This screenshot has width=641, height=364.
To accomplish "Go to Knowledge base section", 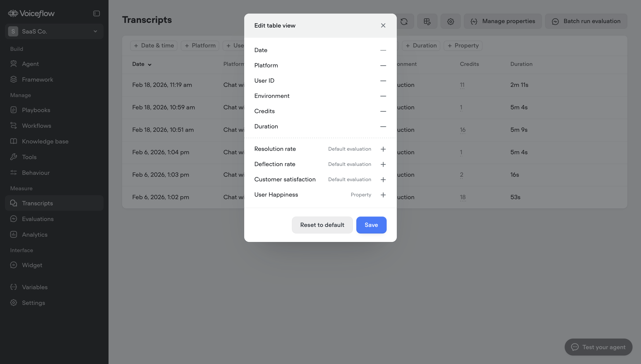I will [x=45, y=141].
